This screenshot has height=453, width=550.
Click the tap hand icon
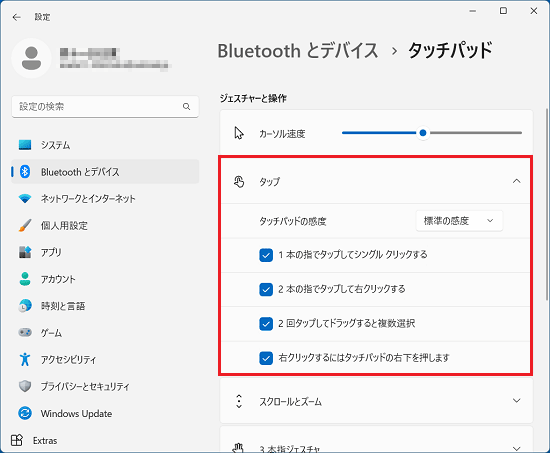tap(239, 182)
